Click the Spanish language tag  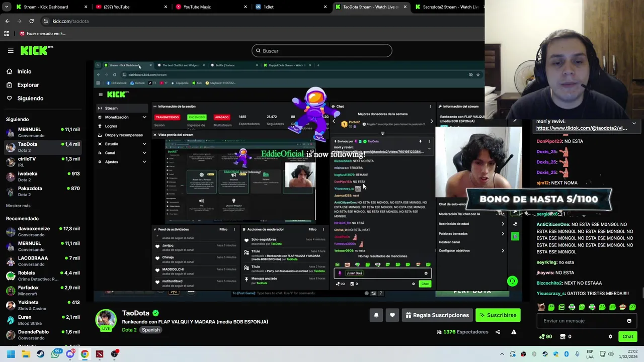tap(150, 330)
